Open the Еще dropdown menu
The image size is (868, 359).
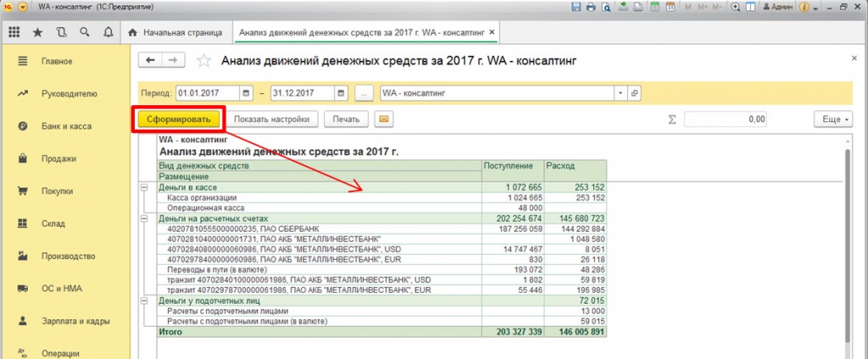[x=832, y=119]
